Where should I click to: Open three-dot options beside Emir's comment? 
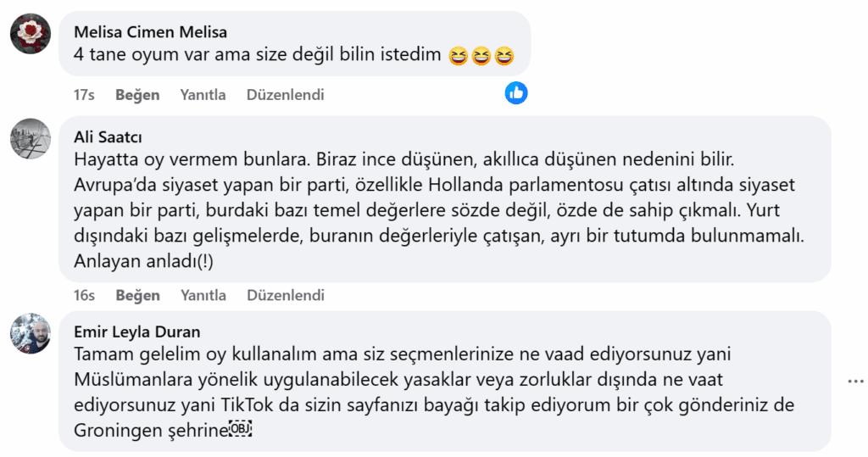(x=855, y=382)
